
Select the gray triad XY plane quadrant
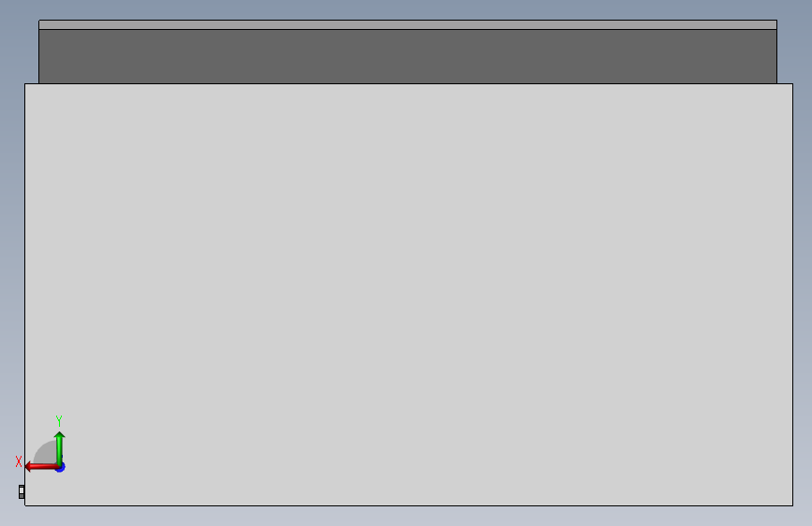point(47,453)
